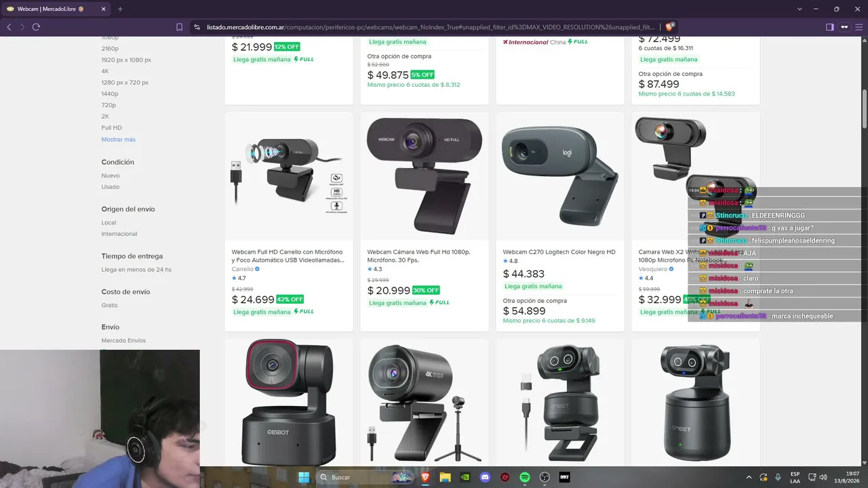Click the $ 87.499 other purchase option
This screenshot has height=488, width=868.
(x=659, y=84)
